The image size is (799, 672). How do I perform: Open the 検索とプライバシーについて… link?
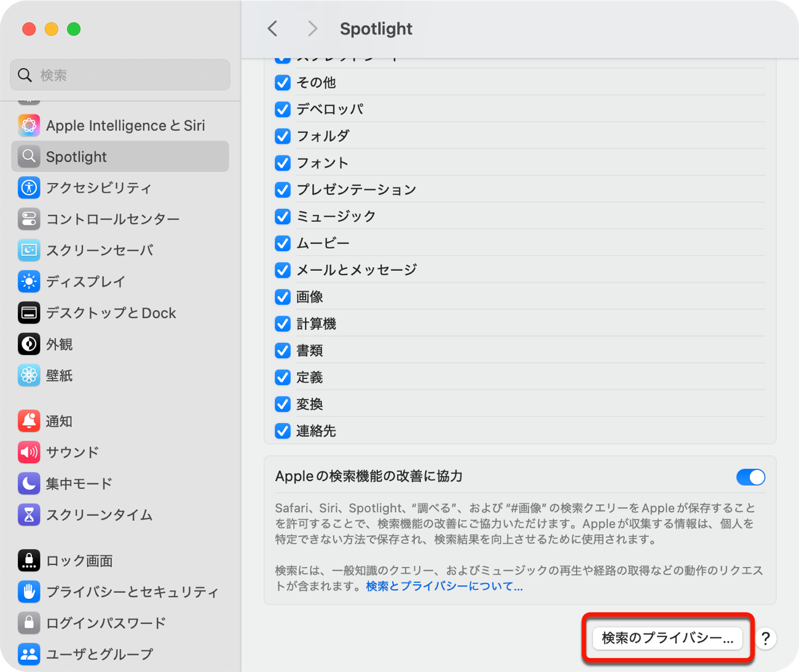[x=444, y=586]
